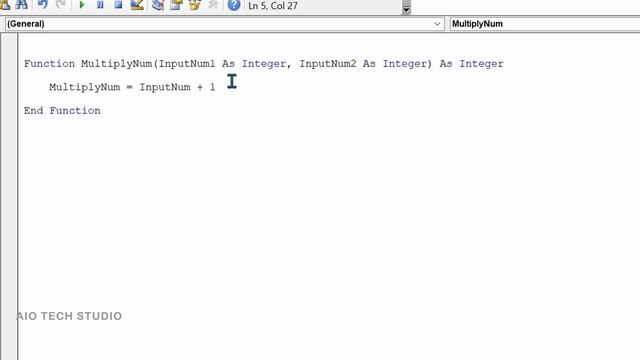Image resolution: width=640 pixels, height=360 pixels.
Task: Click the greyed Redo arrow
Action: (x=61, y=5)
